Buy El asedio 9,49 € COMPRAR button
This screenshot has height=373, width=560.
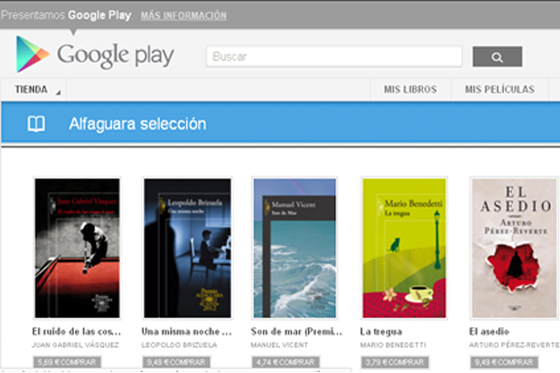pos(504,362)
